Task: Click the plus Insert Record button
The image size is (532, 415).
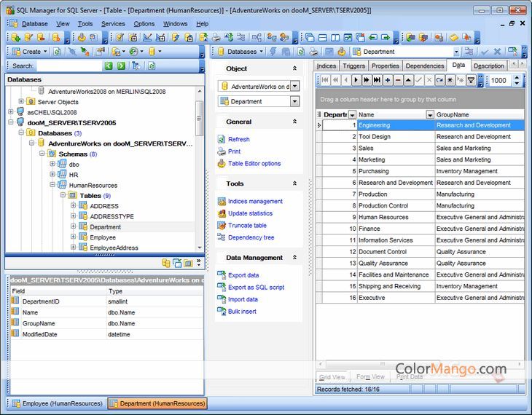Action: tap(388, 80)
